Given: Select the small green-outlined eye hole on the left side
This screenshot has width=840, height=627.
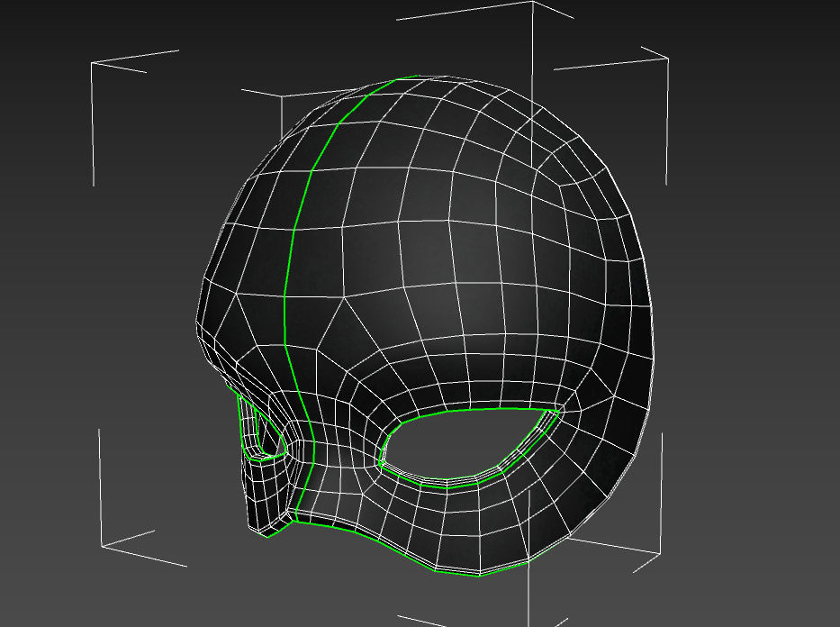Looking at the screenshot, I should (261, 429).
